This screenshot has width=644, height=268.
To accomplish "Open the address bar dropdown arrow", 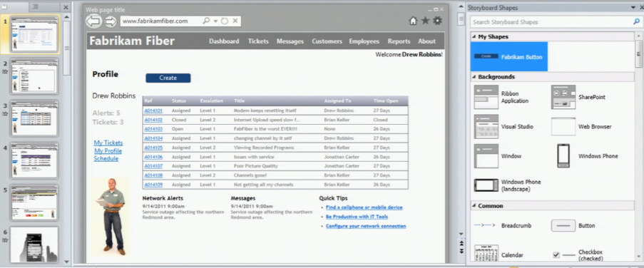I will (x=215, y=21).
